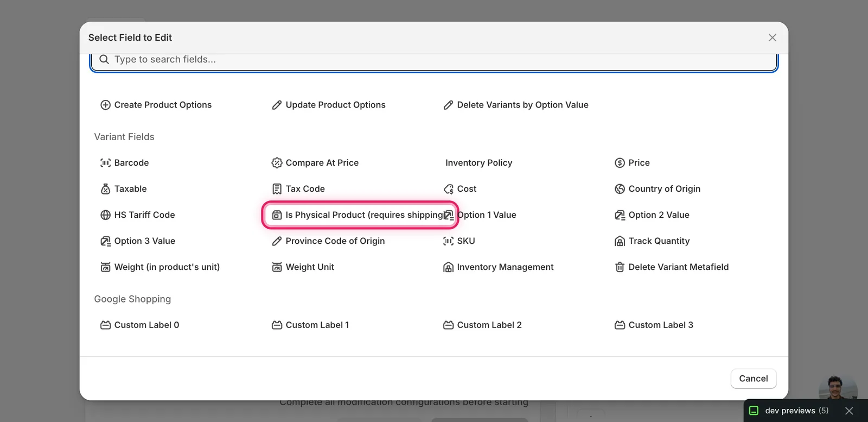868x422 pixels.
Task: Click the Tax Code receipt icon
Action: [x=277, y=189]
